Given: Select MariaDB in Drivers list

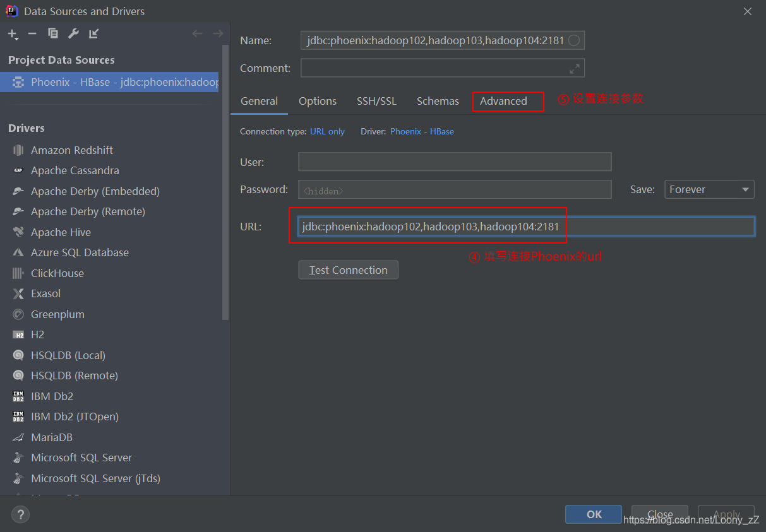Looking at the screenshot, I should [52, 437].
